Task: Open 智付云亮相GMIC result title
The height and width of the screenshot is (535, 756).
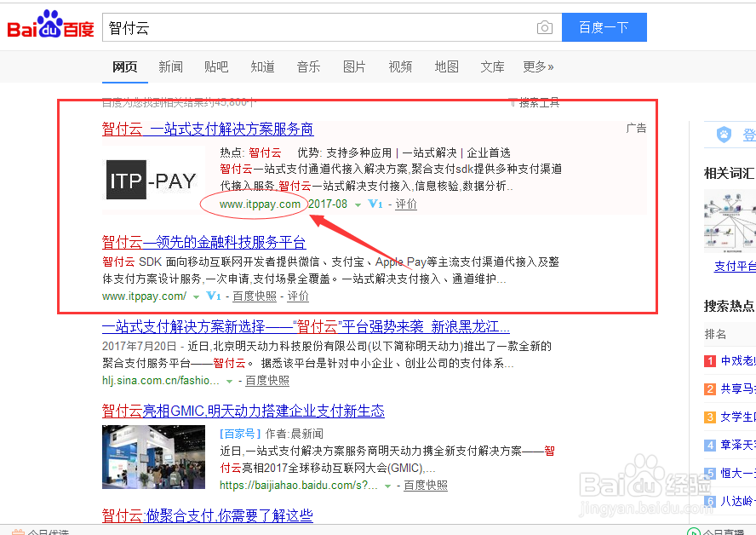Action: pyautogui.click(x=243, y=411)
